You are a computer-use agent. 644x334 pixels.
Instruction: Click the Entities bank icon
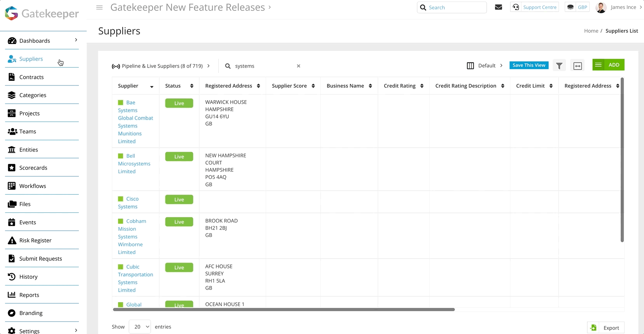[12, 150]
